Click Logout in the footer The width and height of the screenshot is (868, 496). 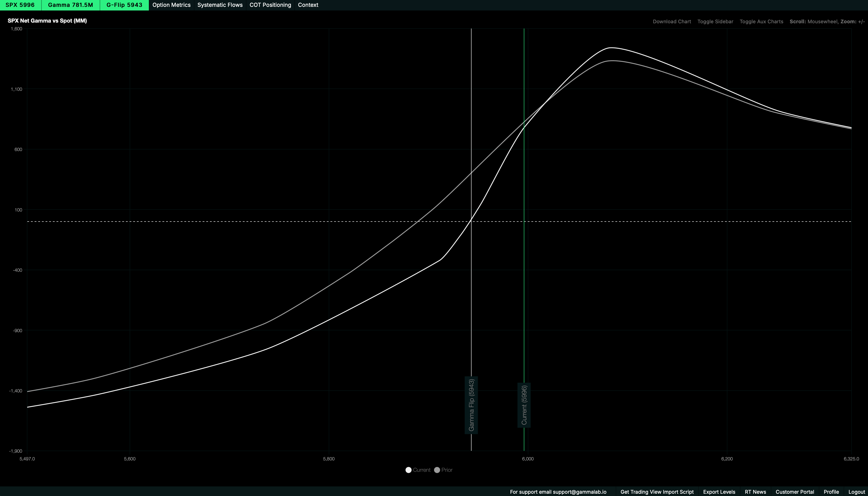[857, 492]
